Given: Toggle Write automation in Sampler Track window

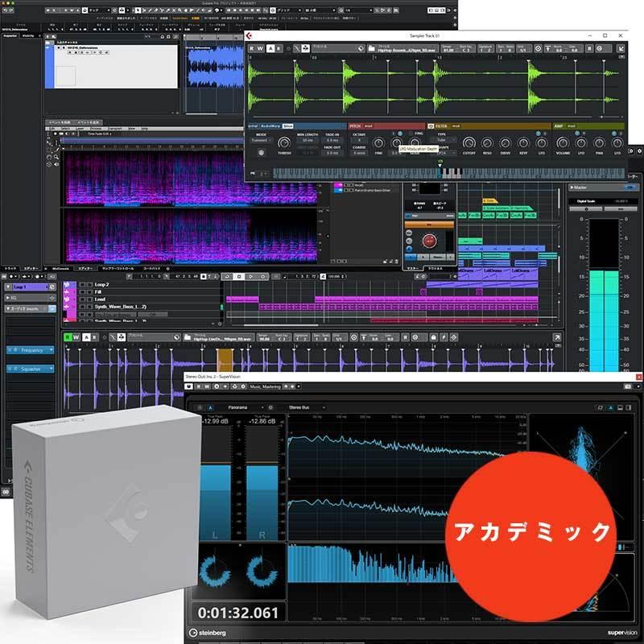Looking at the screenshot, I should [260, 48].
